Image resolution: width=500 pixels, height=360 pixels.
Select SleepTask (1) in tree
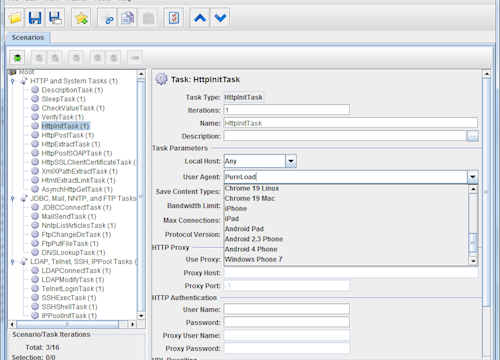point(63,99)
